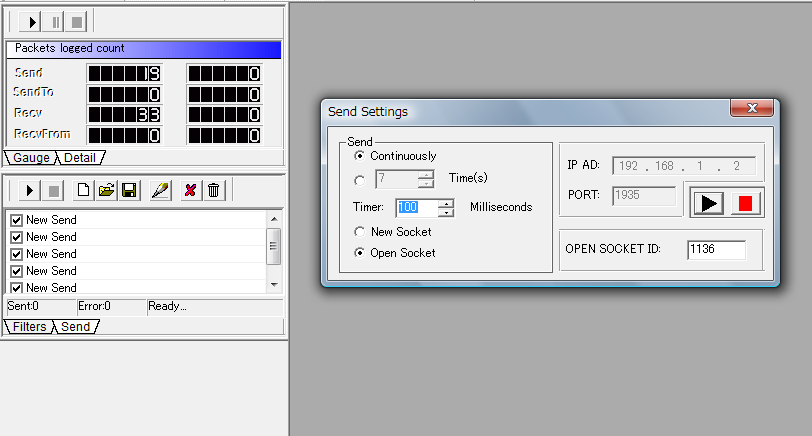Switch to the Filters tab
Image resolution: width=812 pixels, height=436 pixels.
(29, 327)
